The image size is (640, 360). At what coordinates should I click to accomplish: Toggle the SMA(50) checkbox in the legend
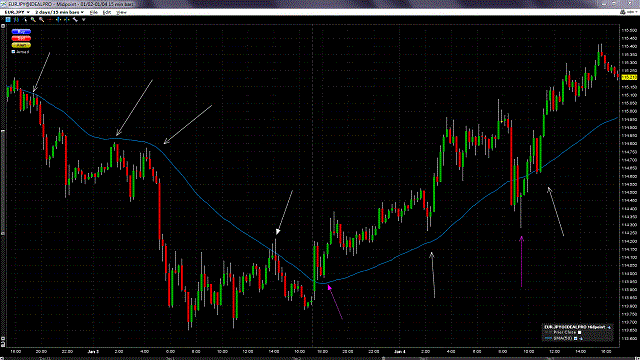point(576,338)
